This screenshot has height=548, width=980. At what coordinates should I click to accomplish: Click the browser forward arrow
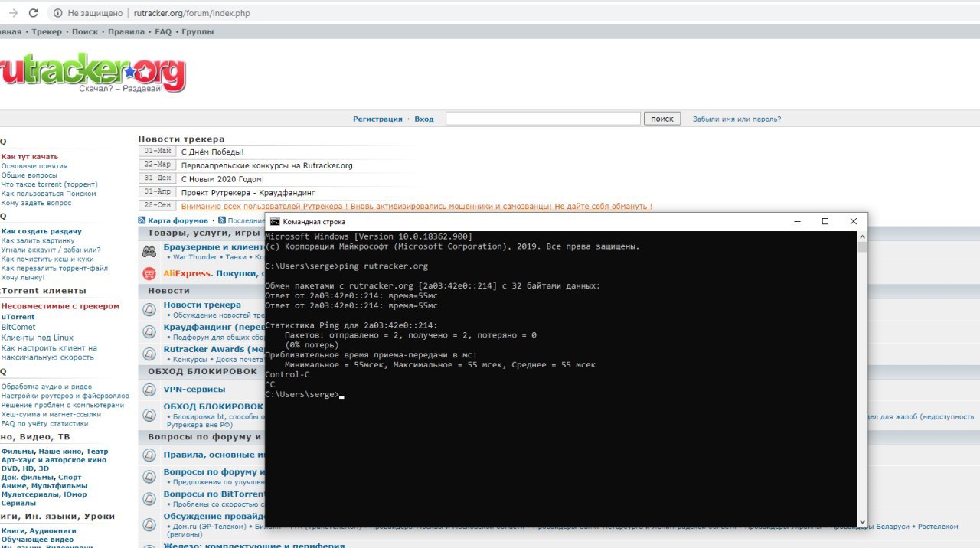click(13, 13)
